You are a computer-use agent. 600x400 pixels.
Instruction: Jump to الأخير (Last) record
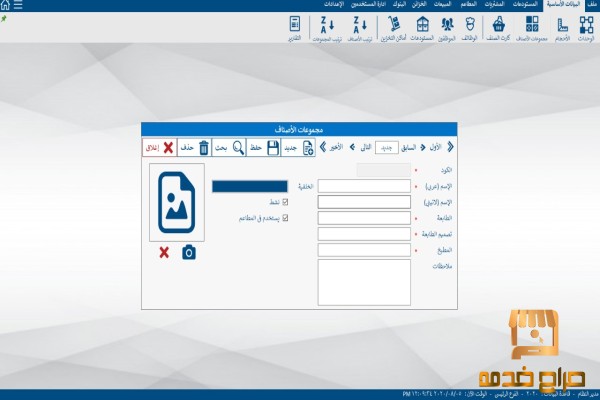click(x=322, y=147)
